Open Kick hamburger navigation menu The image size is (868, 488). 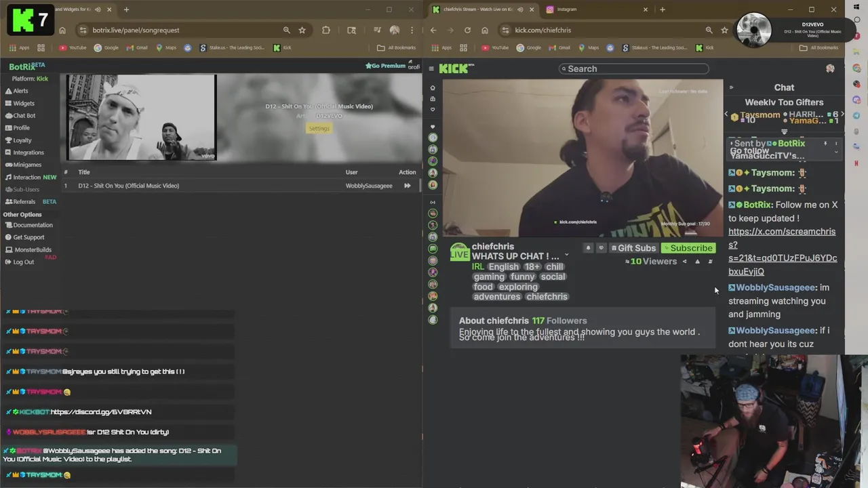431,68
